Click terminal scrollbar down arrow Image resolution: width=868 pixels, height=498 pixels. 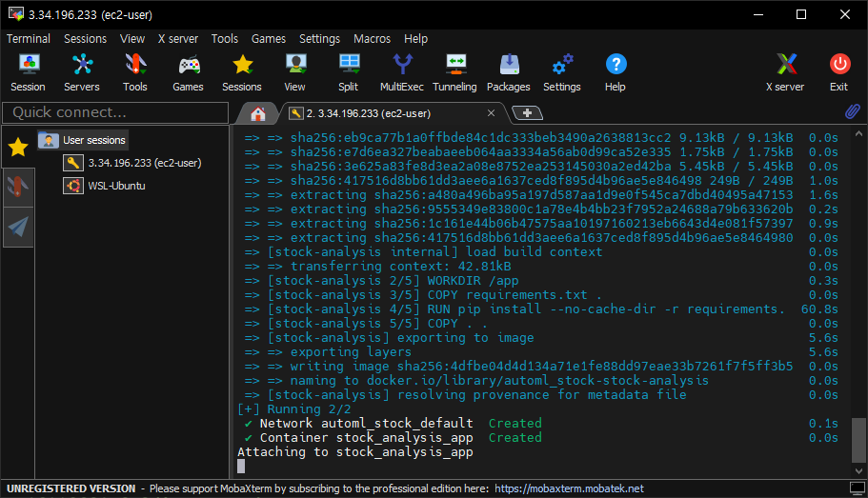coord(858,471)
